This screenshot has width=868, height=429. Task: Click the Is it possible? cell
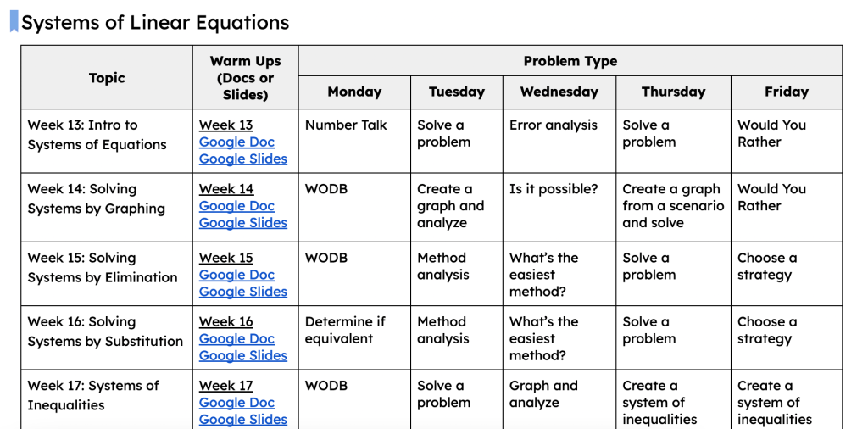click(x=553, y=189)
